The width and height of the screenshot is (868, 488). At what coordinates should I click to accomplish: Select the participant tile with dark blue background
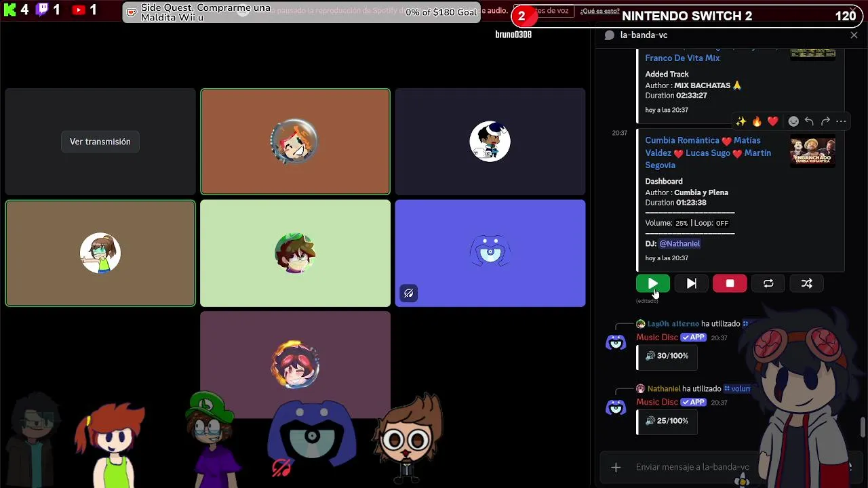click(490, 142)
